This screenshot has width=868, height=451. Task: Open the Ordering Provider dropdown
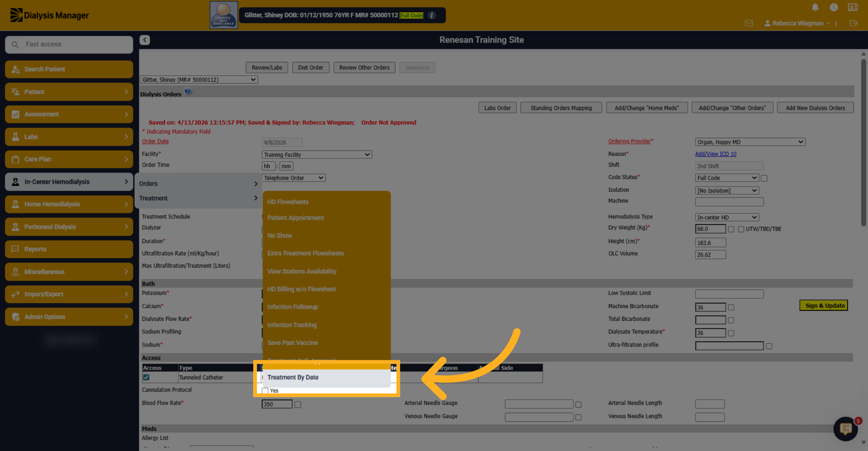750,142
